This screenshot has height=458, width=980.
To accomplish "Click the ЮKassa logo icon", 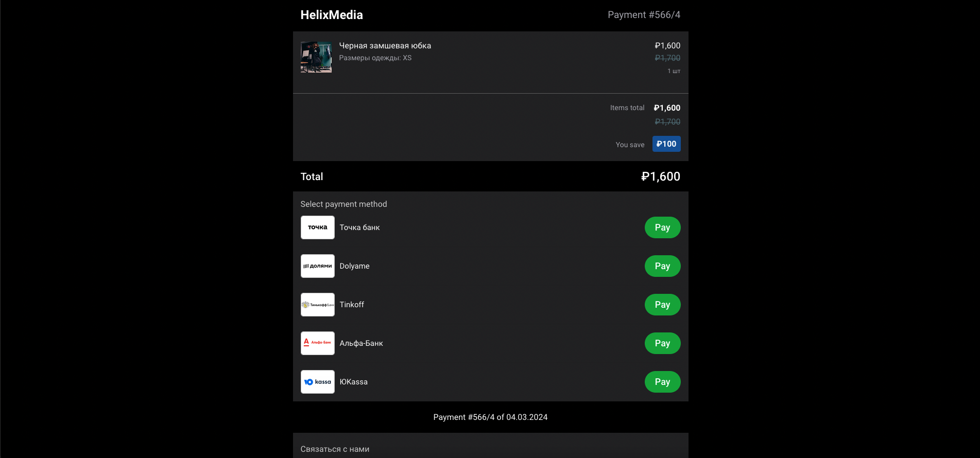I will (317, 382).
